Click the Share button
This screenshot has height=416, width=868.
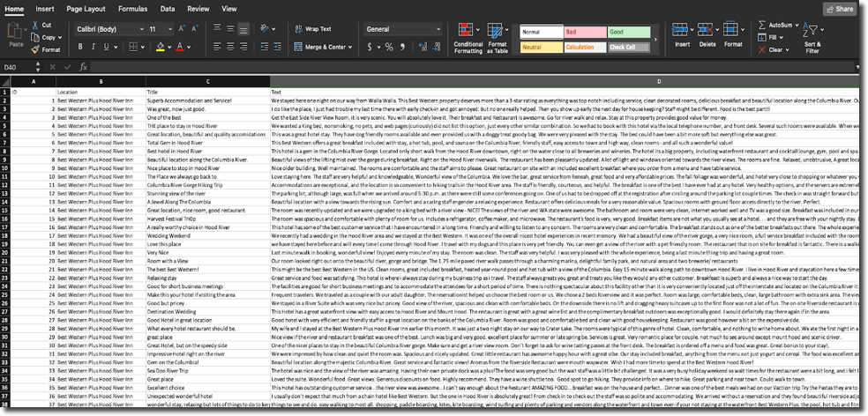[x=840, y=9]
